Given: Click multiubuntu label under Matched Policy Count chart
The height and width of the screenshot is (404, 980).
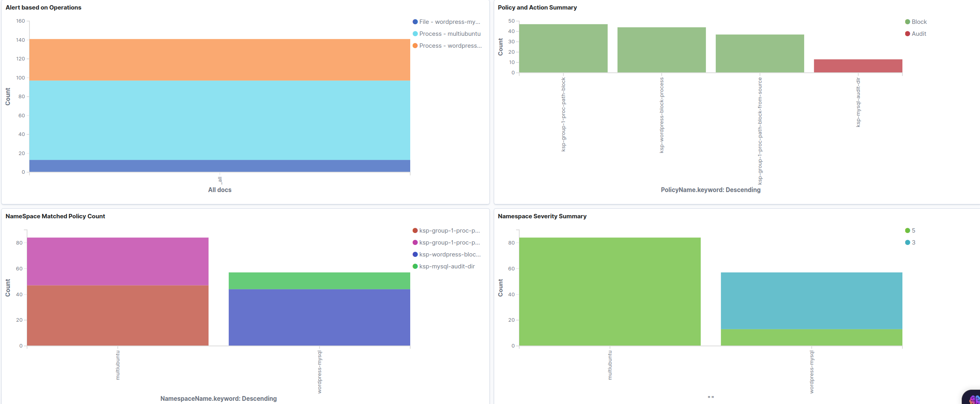Looking at the screenshot, I should click(118, 365).
